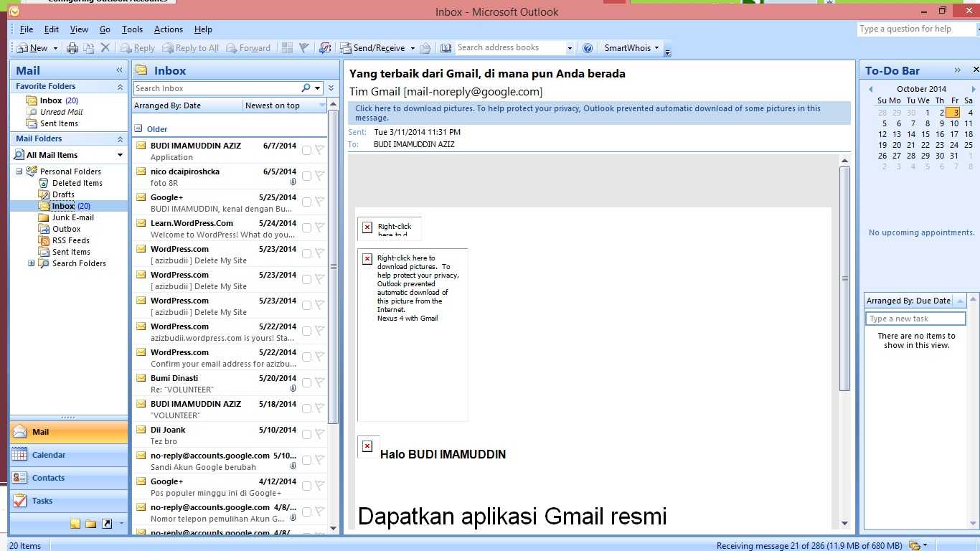980x551 pixels.
Task: Toggle category box on Google+ 4/12/2014 message
Action: (x=306, y=486)
